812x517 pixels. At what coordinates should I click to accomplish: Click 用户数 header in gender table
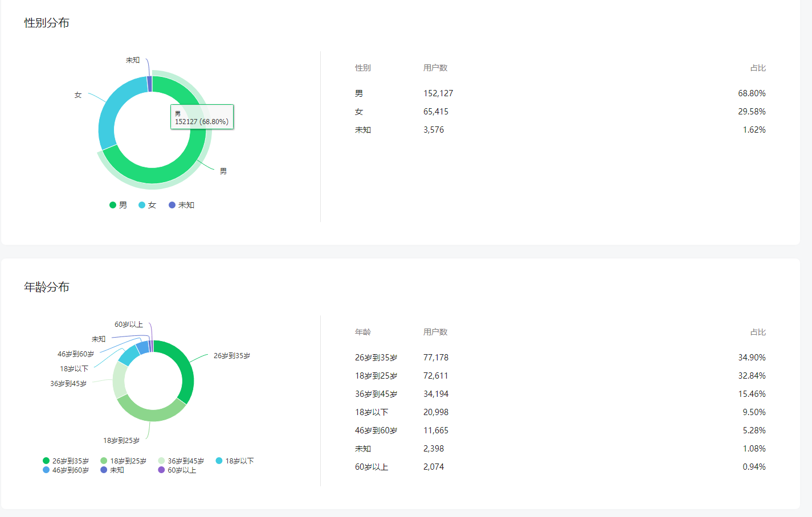click(435, 68)
